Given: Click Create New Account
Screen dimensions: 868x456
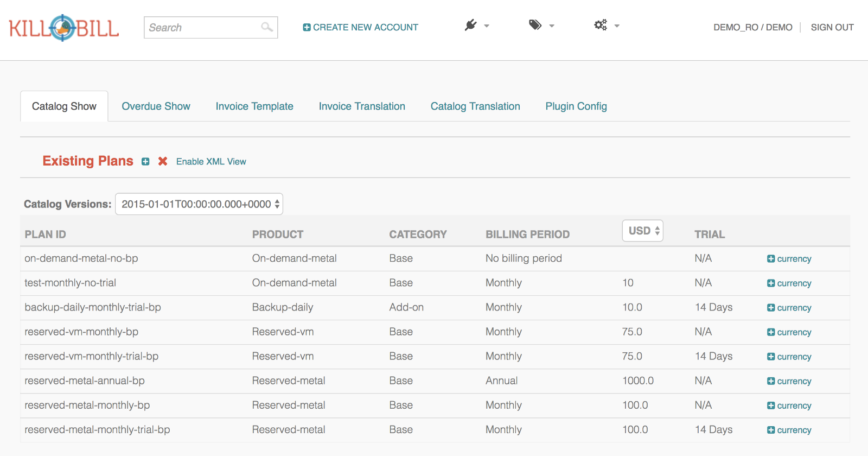Looking at the screenshot, I should click(x=360, y=27).
